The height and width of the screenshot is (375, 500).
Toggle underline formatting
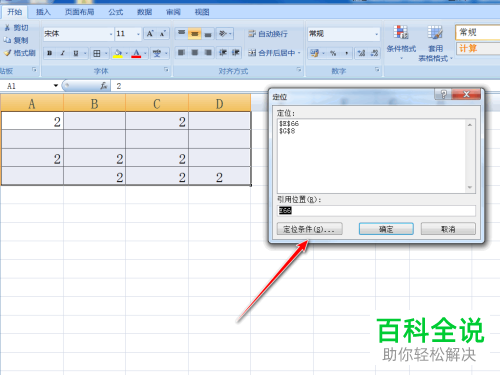click(76, 53)
